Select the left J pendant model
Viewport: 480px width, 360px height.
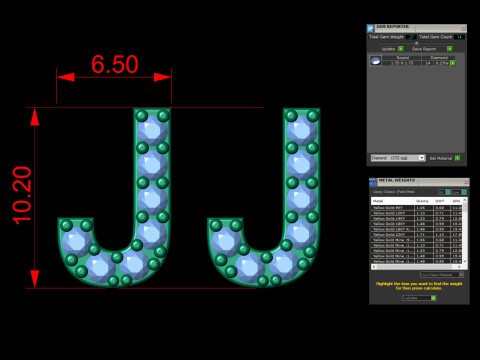(114, 198)
